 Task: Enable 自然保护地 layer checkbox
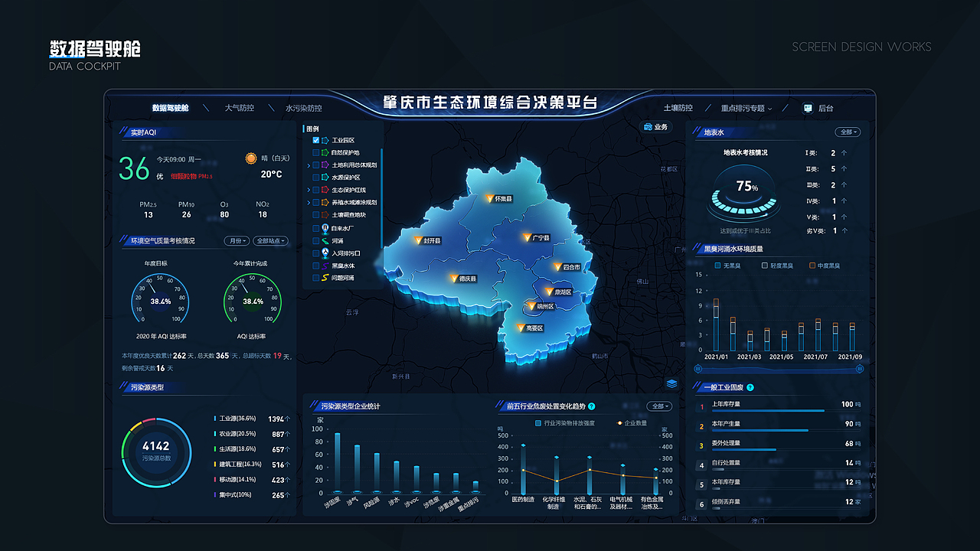pyautogui.click(x=316, y=153)
